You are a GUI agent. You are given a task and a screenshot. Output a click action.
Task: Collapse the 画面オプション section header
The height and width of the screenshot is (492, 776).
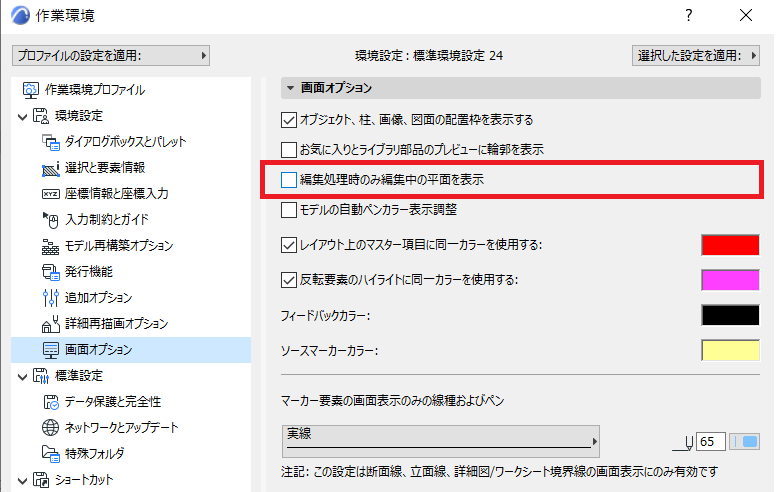(x=521, y=88)
